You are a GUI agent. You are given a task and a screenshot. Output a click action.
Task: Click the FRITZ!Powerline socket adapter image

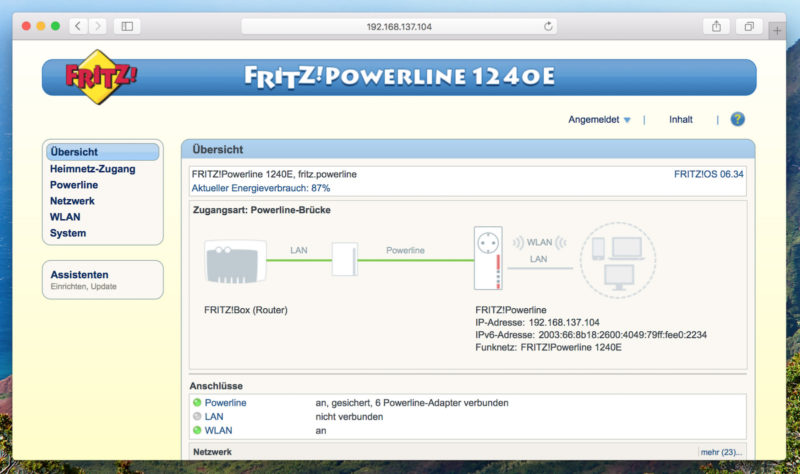pyautogui.click(x=488, y=258)
